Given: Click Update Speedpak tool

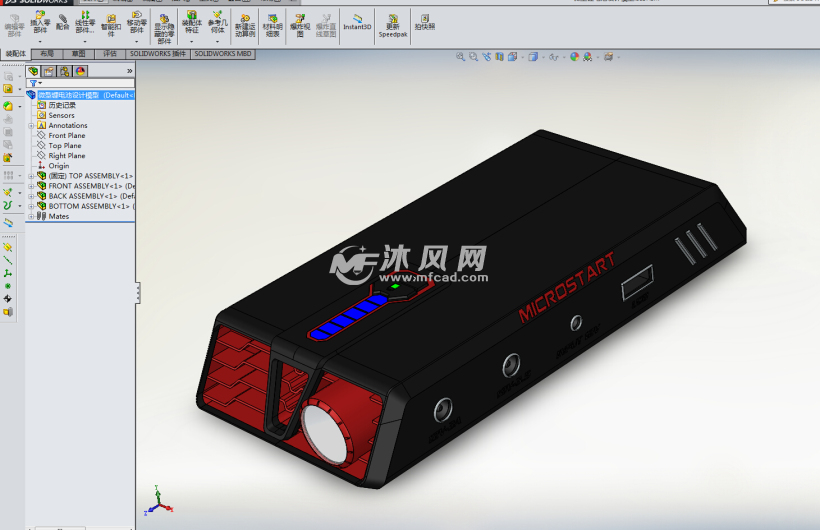Looking at the screenshot, I should pyautogui.click(x=393, y=26).
